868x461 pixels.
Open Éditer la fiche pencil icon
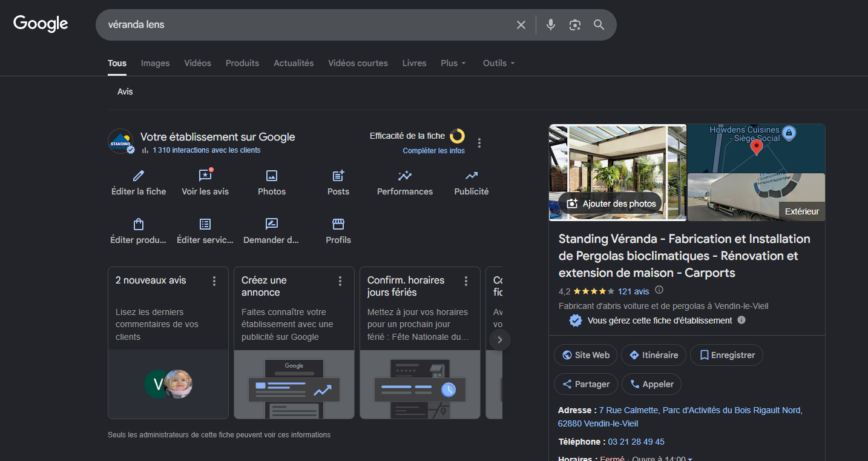pos(139,176)
